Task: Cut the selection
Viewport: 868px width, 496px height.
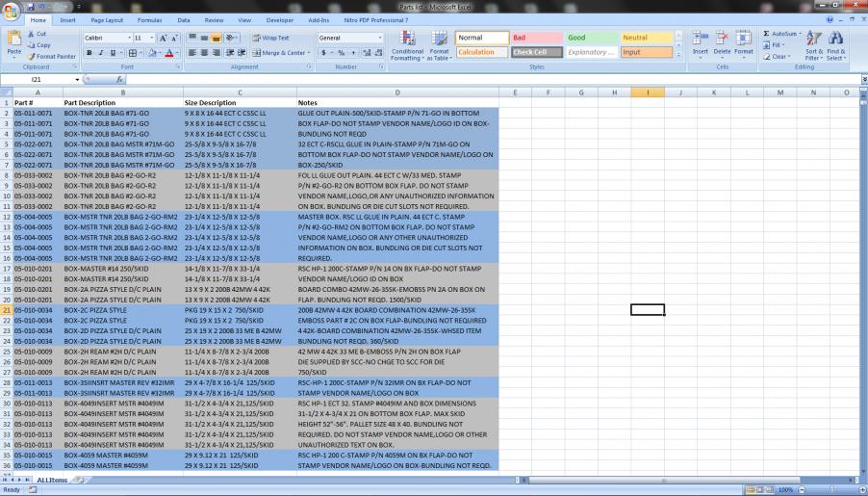Action: pyautogui.click(x=37, y=34)
